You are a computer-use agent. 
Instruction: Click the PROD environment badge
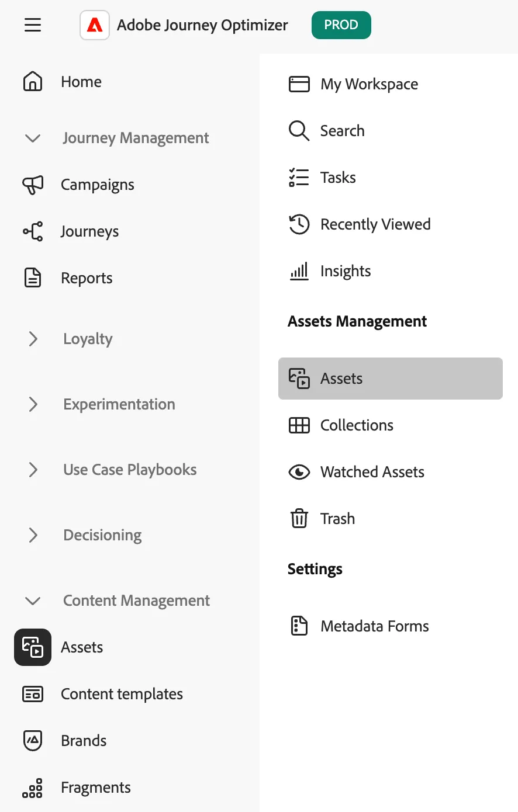[x=341, y=25]
